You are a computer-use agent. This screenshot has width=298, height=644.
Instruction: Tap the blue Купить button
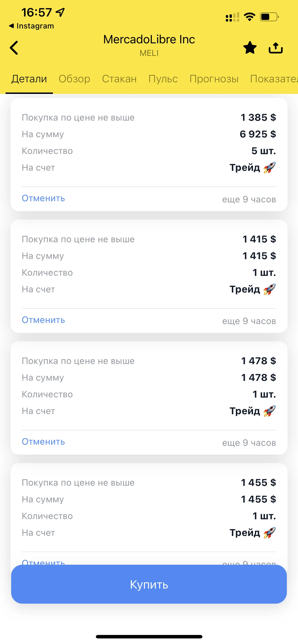[149, 584]
